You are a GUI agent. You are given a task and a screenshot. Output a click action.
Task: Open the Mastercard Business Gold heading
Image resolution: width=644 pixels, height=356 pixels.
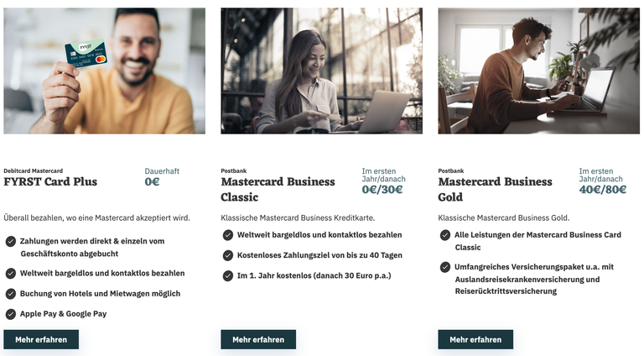tap(495, 189)
